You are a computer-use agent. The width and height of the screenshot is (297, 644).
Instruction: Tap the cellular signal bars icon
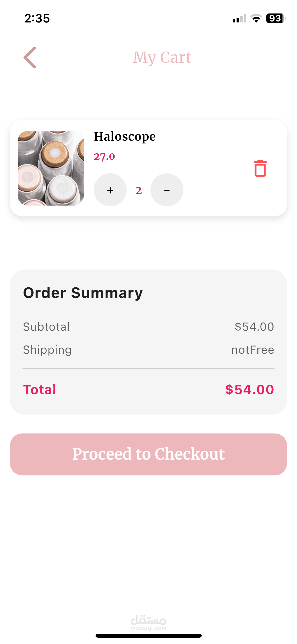239,18
